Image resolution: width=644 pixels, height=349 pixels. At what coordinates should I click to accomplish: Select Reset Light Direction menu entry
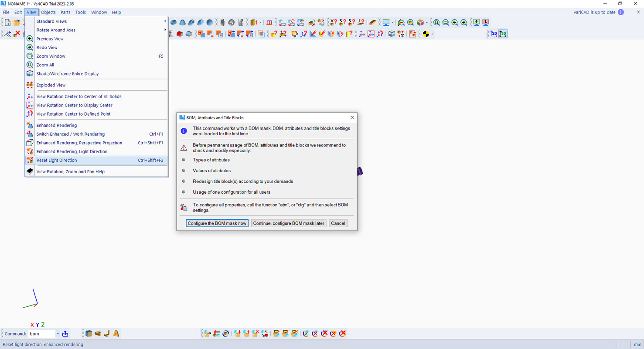96,160
